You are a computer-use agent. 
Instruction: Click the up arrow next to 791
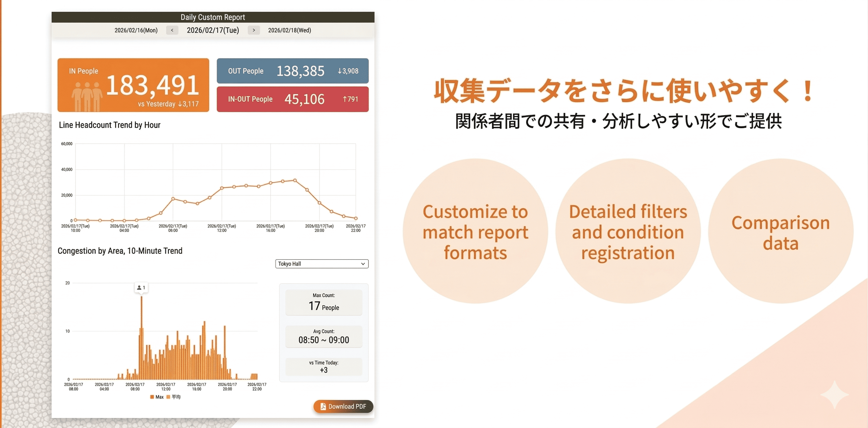pyautogui.click(x=345, y=99)
